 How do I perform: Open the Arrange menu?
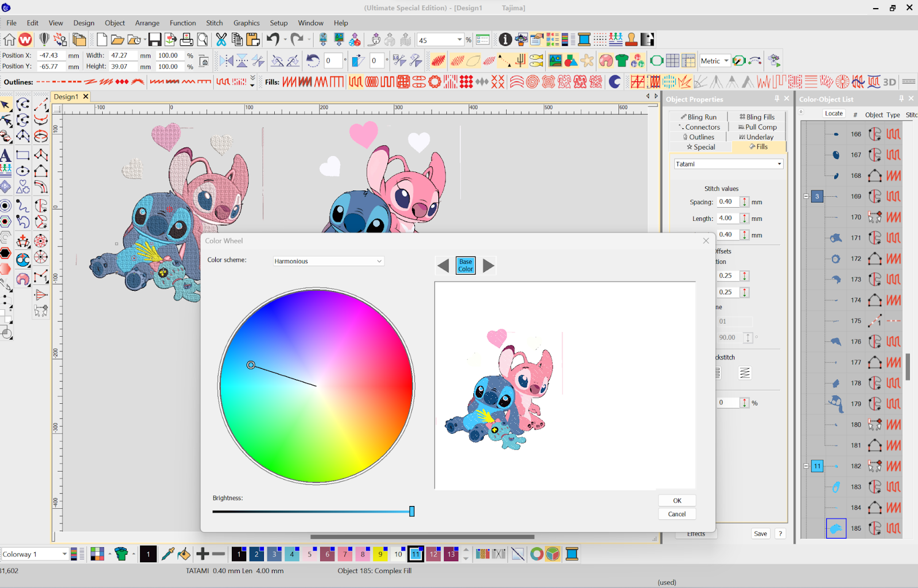pos(147,23)
